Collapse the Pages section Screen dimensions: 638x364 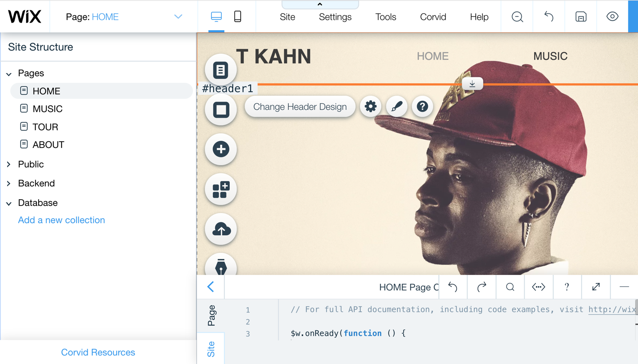[x=9, y=73]
